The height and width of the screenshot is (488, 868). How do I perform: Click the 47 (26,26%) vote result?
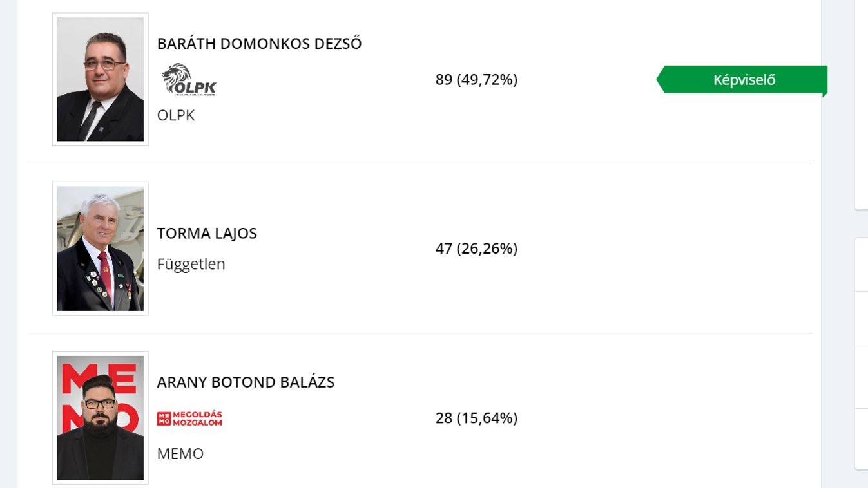[476, 249]
